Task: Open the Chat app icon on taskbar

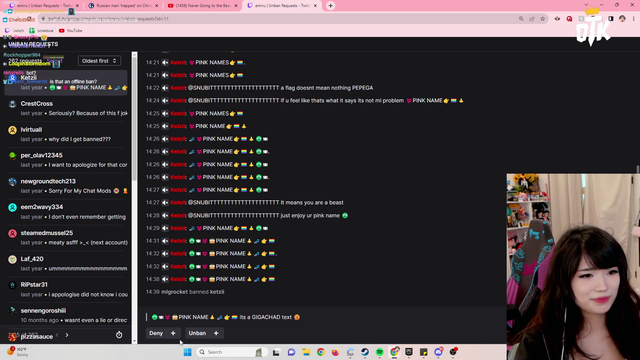Action: click(x=291, y=352)
